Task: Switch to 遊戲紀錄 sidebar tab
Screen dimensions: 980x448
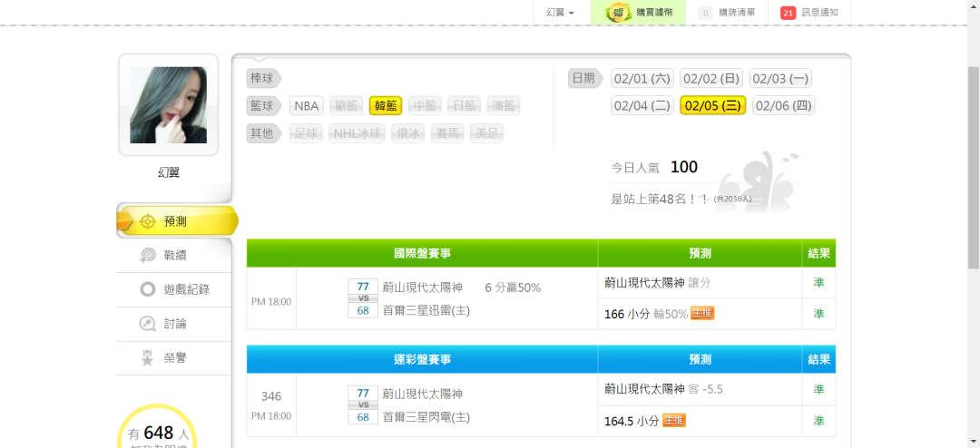Action: [x=173, y=289]
